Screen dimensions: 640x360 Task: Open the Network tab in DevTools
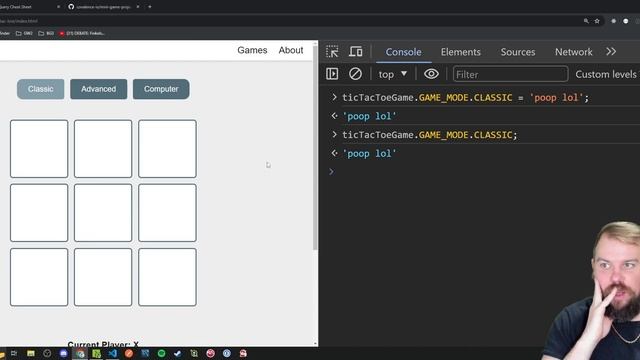click(573, 52)
